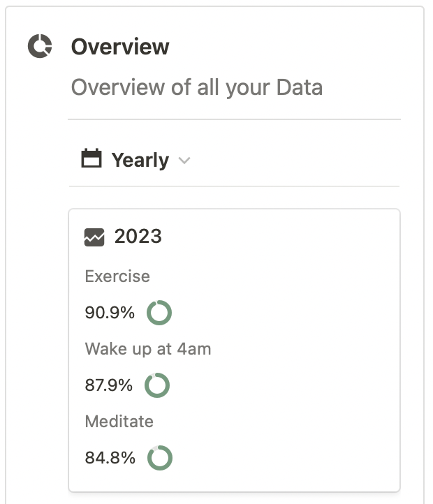433x504 pixels.
Task: Select the Yearly view label
Action: coord(140,160)
